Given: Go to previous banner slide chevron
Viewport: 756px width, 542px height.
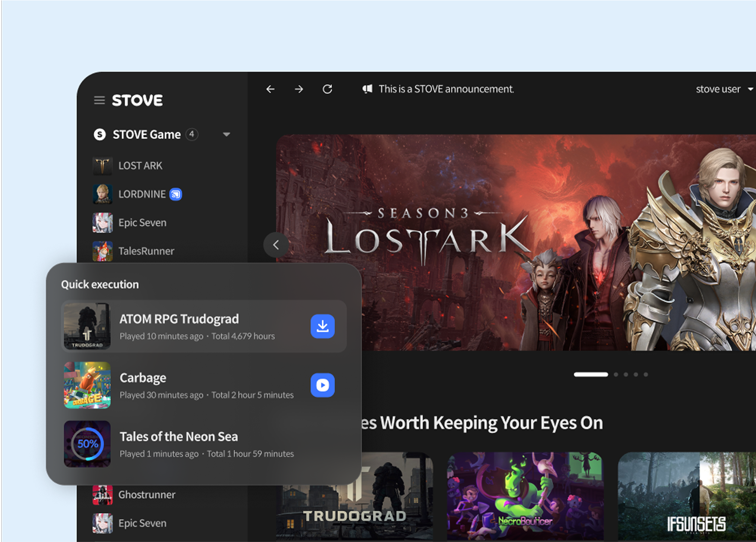Looking at the screenshot, I should tap(276, 245).
